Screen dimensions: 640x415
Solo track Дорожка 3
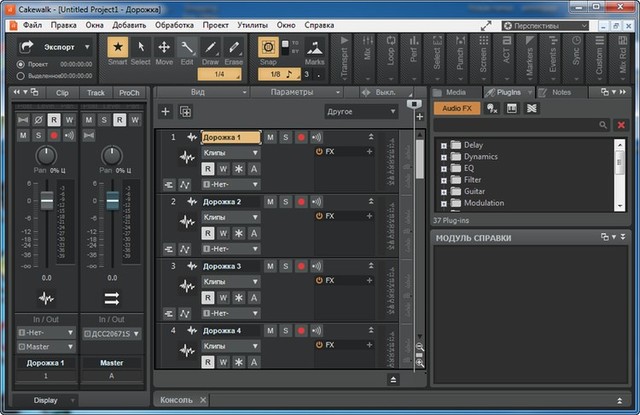(285, 266)
